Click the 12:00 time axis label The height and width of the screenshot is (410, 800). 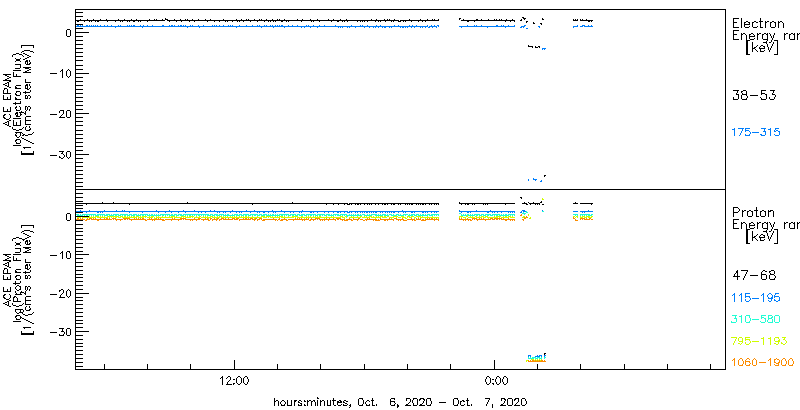(234, 381)
